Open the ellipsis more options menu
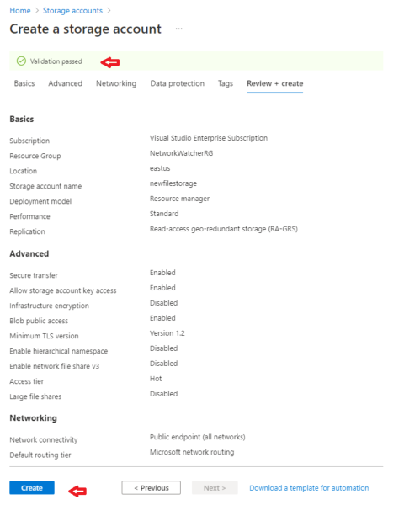 coord(178,29)
